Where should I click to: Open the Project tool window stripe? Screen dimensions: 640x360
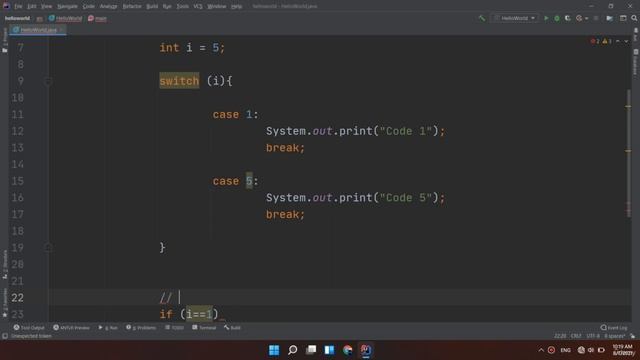click(4, 40)
